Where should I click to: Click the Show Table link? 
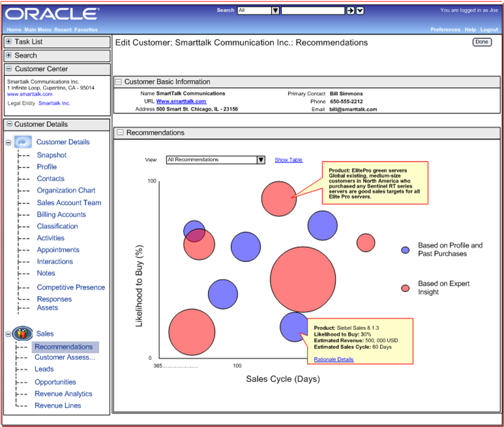click(288, 160)
